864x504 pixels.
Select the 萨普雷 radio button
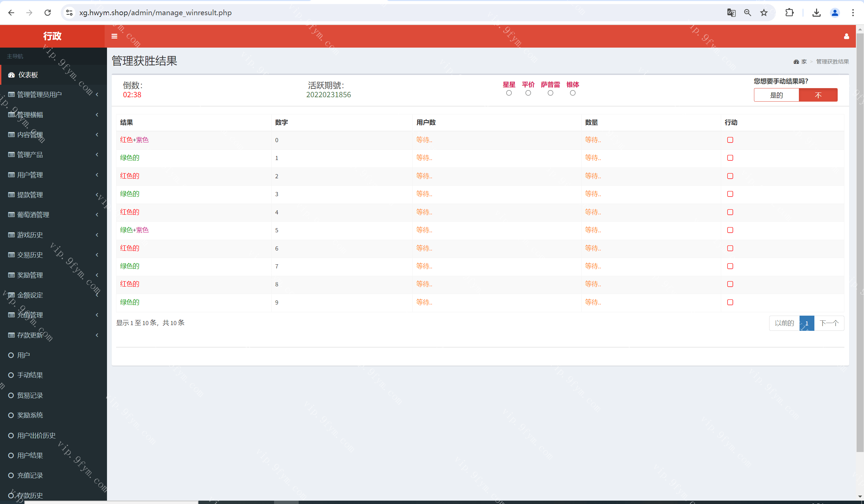pyautogui.click(x=550, y=93)
